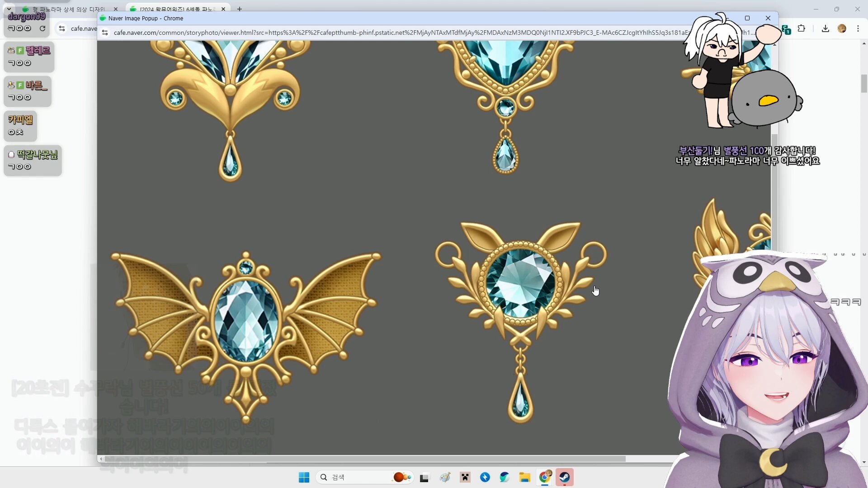Click the horizontal scrollbar of image popup
The width and height of the screenshot is (868, 488).
364,459
